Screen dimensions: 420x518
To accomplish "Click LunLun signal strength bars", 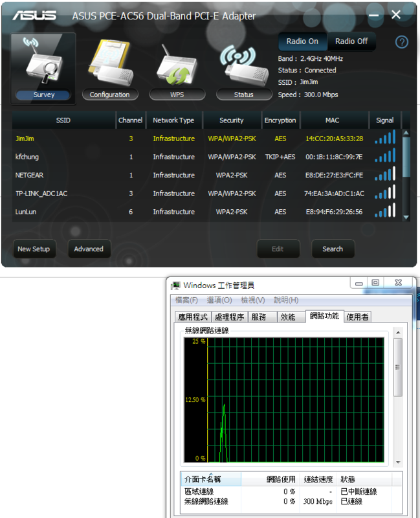I will [x=385, y=210].
